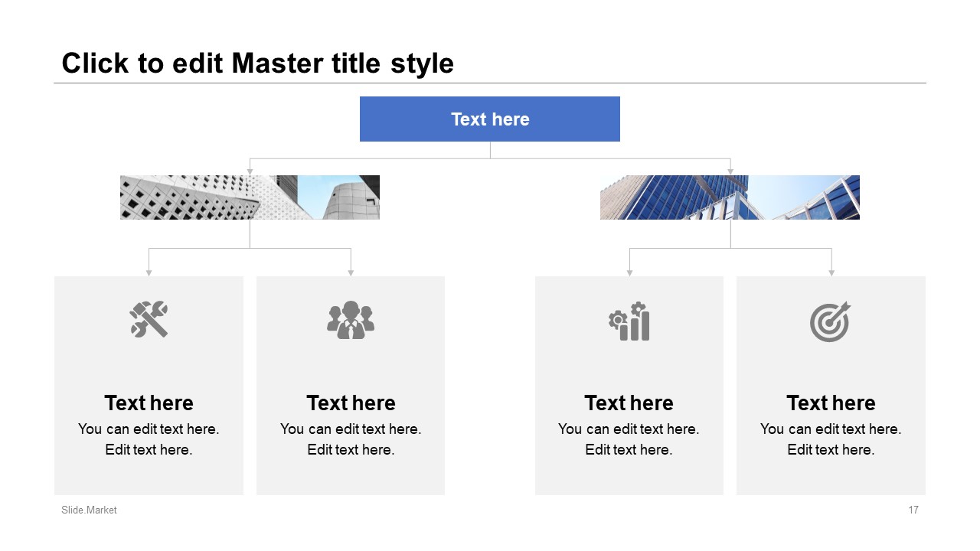The width and height of the screenshot is (980, 551).
Task: Click the slide number 17
Action: [x=913, y=510]
